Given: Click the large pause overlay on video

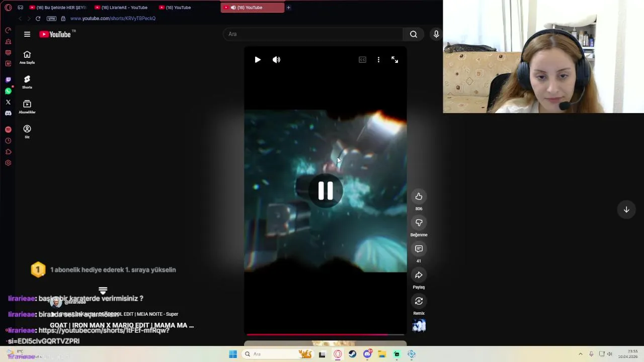Looking at the screenshot, I should click(x=326, y=191).
